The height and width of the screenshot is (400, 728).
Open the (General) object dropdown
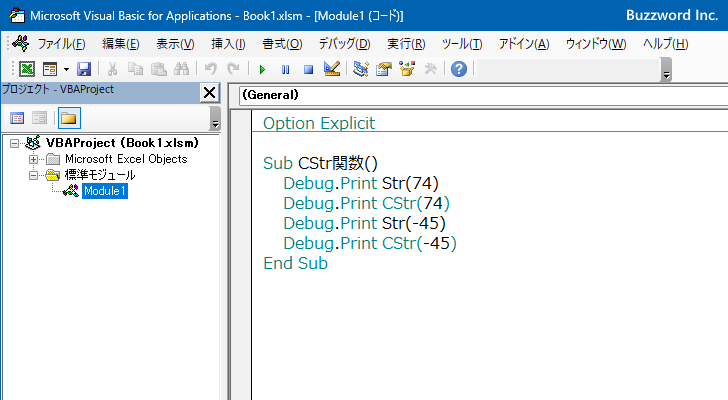click(x=483, y=95)
